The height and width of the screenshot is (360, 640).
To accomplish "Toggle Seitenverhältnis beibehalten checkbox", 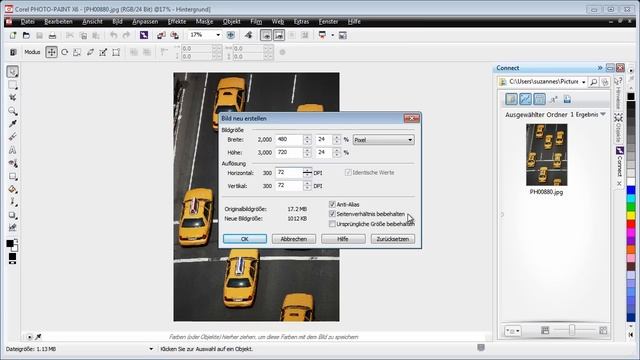I will 332,214.
